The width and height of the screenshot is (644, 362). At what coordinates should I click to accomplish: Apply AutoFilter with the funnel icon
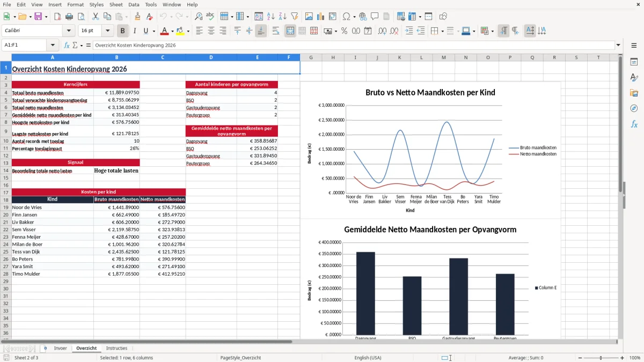(x=294, y=17)
